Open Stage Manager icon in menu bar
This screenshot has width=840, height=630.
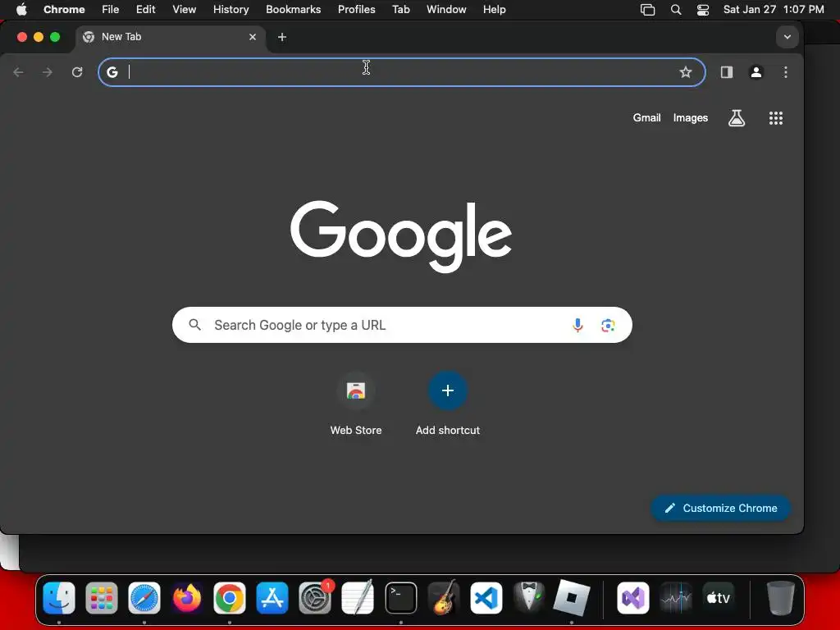(x=648, y=10)
